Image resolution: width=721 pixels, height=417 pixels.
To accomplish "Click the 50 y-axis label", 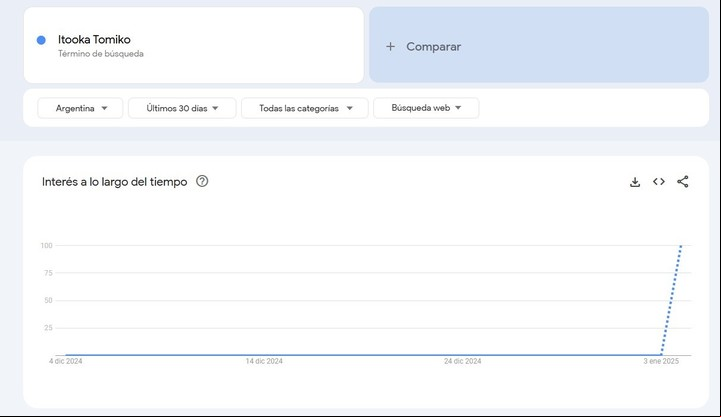I will [48, 300].
